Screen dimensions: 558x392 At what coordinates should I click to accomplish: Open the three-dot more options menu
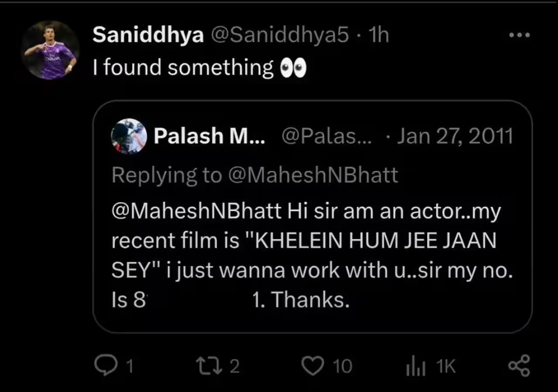520,35
